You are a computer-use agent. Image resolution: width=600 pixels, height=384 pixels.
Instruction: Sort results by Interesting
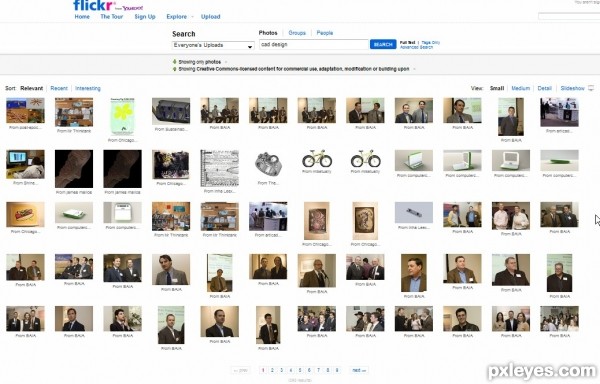point(88,88)
